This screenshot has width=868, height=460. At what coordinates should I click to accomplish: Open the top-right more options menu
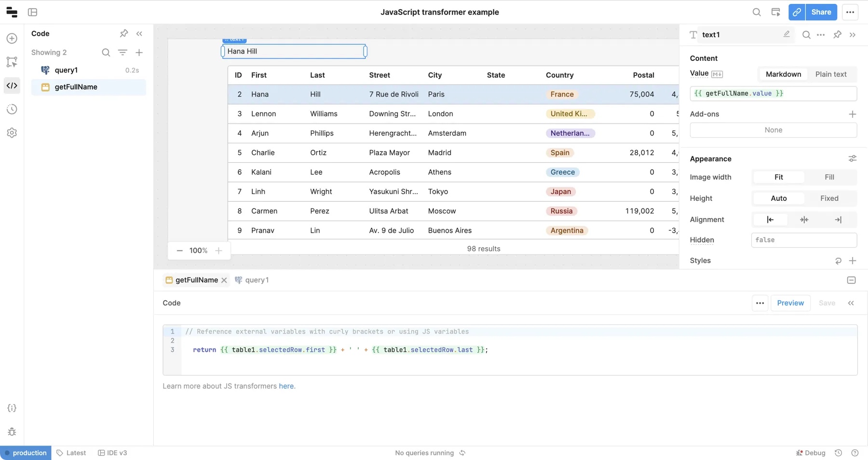tap(850, 12)
